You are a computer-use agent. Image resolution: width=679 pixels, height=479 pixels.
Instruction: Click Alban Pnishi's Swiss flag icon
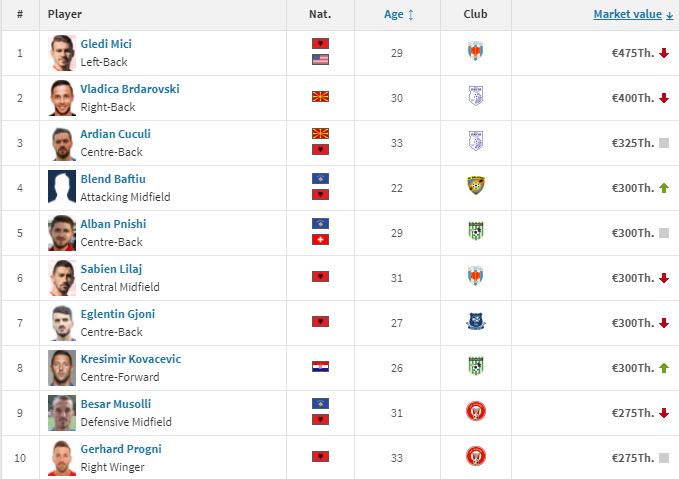tap(320, 240)
